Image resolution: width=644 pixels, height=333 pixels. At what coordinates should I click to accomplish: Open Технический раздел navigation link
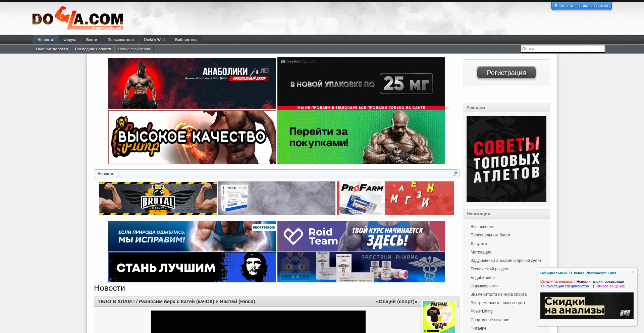[x=489, y=269]
